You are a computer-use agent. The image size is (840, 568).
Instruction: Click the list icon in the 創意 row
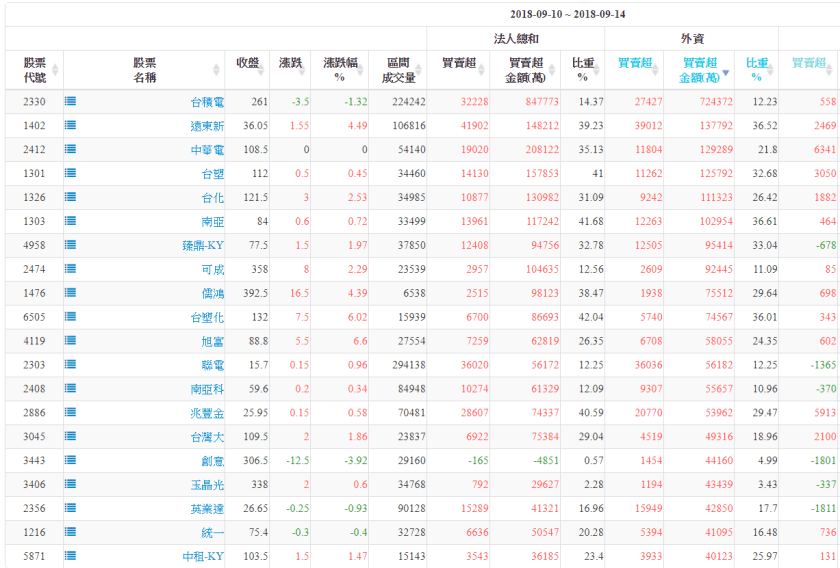tap(71, 460)
